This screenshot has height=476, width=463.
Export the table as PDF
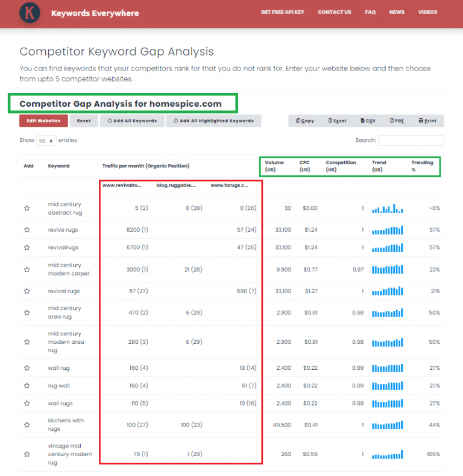click(x=397, y=121)
